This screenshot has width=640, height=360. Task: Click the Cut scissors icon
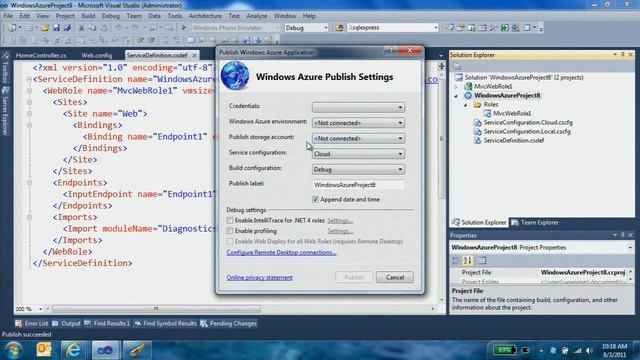[x=81, y=28]
